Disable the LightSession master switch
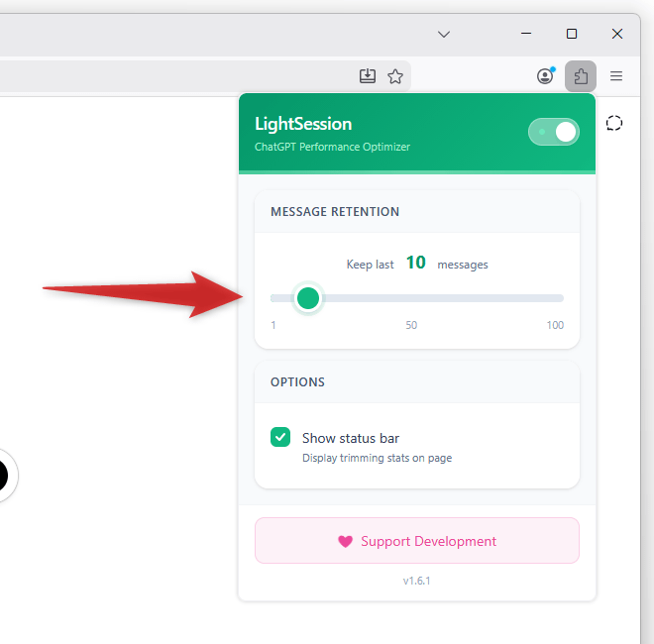This screenshot has height=644, width=654. click(x=554, y=132)
